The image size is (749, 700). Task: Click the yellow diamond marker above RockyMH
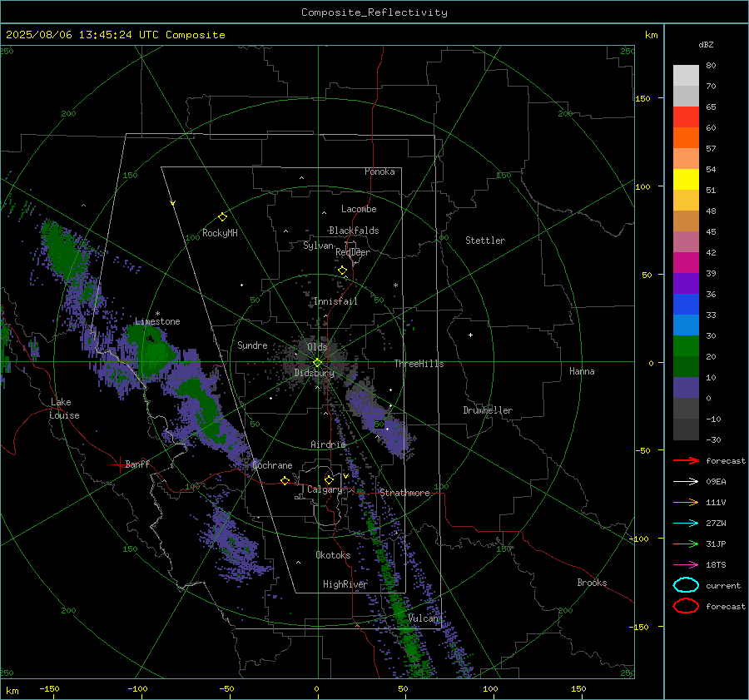(x=222, y=217)
